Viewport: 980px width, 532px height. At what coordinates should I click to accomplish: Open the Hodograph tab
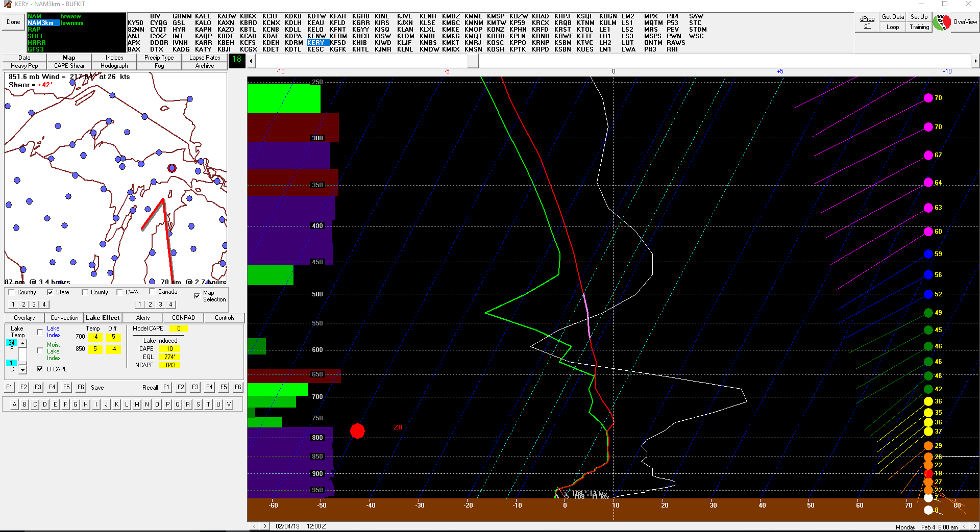tap(114, 66)
